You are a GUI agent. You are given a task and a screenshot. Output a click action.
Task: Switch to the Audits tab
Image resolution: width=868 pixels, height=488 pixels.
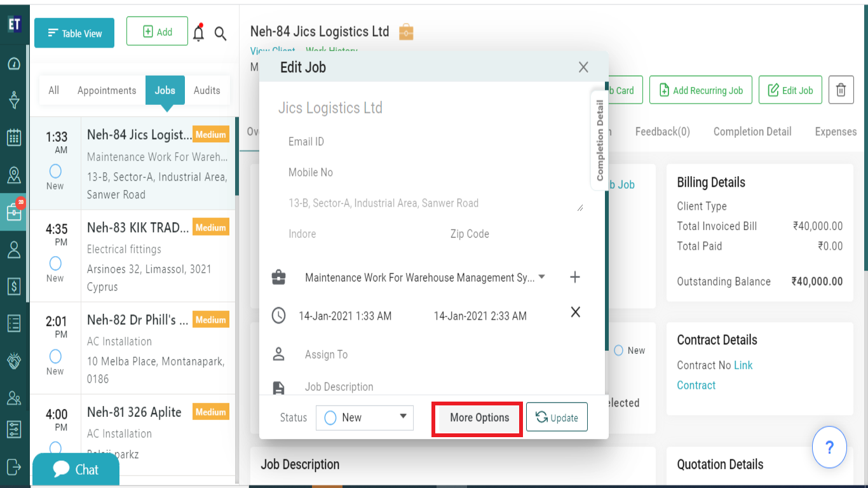pyautogui.click(x=207, y=90)
